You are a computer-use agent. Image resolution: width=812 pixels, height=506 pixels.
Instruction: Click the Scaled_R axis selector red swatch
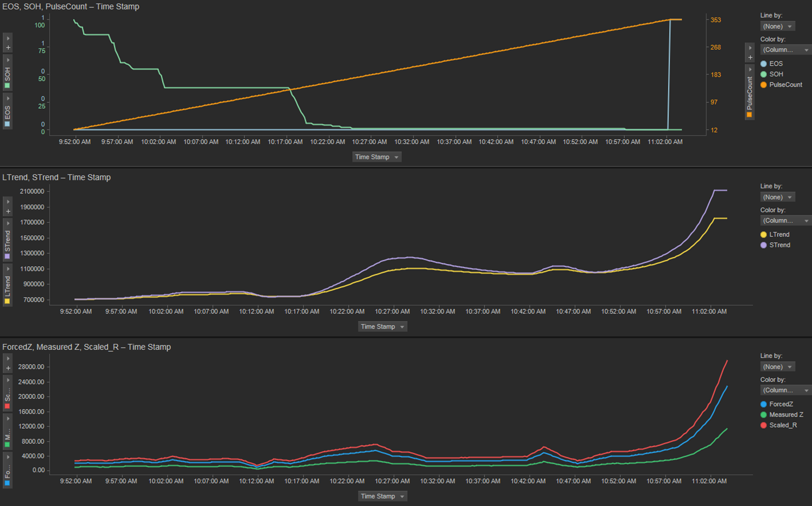(8, 406)
